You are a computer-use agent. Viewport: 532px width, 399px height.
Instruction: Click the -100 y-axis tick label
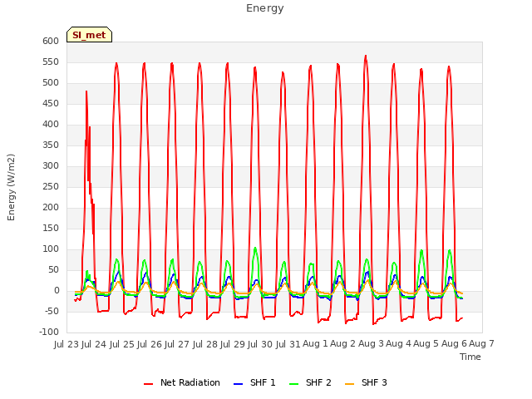coord(50,332)
